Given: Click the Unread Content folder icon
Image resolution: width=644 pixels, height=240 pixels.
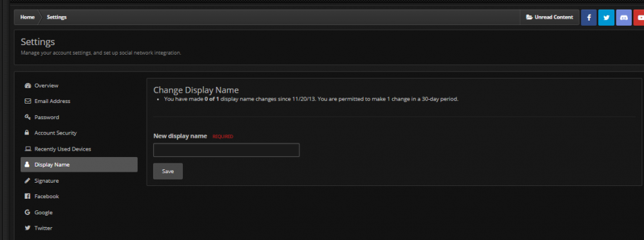Looking at the screenshot, I should click(529, 17).
